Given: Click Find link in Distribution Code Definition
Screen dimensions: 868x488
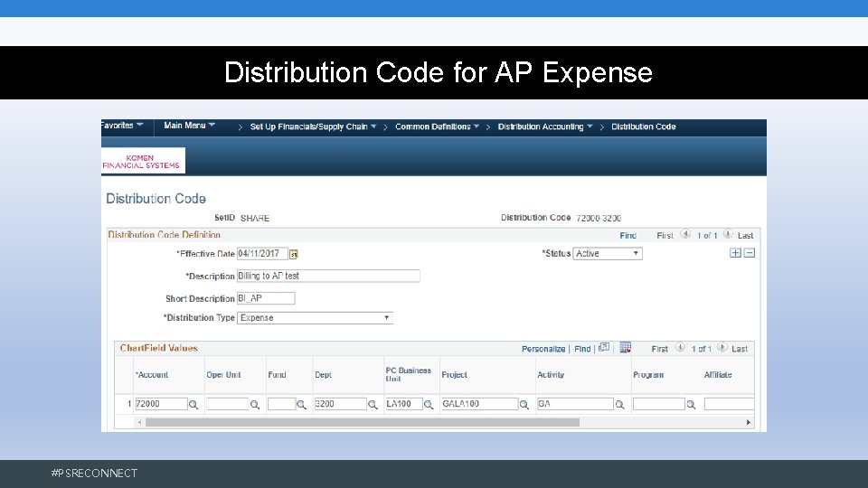Looking at the screenshot, I should pyautogui.click(x=627, y=236).
